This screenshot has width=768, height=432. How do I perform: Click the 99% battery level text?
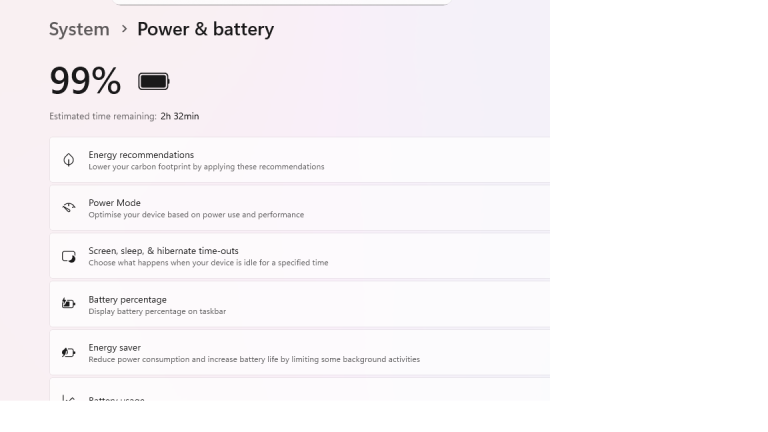(85, 81)
